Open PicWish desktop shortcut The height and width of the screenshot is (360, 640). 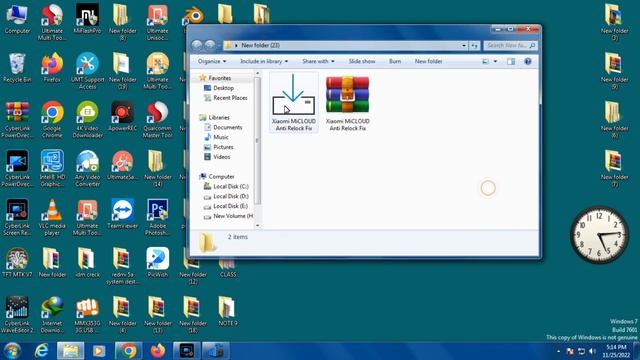[x=158, y=263]
